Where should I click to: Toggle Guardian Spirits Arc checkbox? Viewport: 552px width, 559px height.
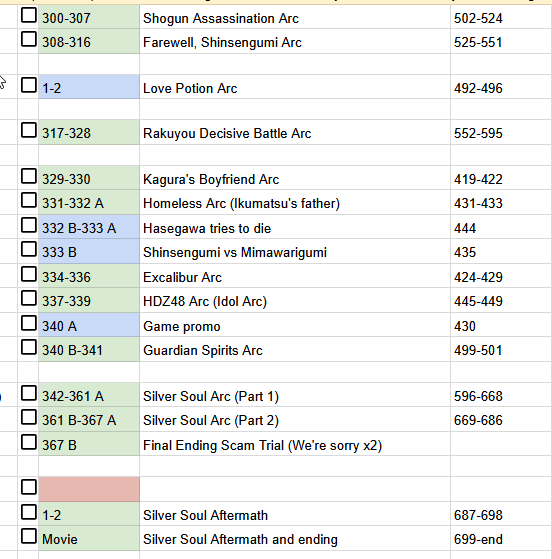[29, 347]
